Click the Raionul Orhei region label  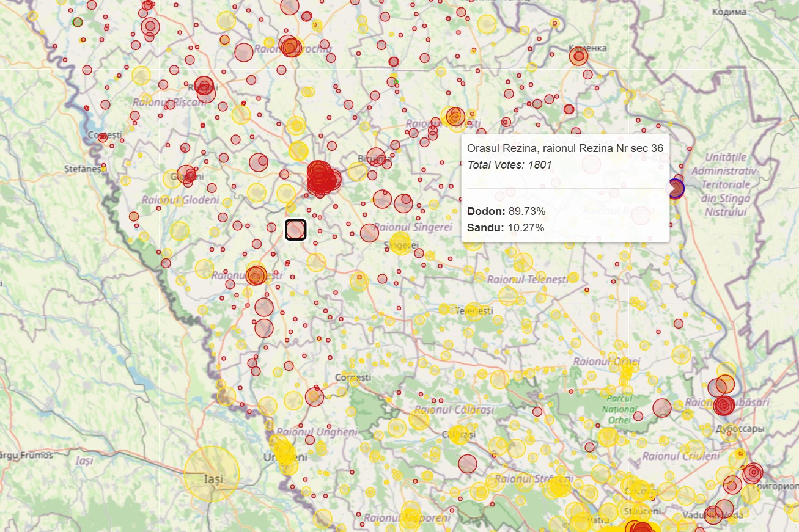(608, 361)
